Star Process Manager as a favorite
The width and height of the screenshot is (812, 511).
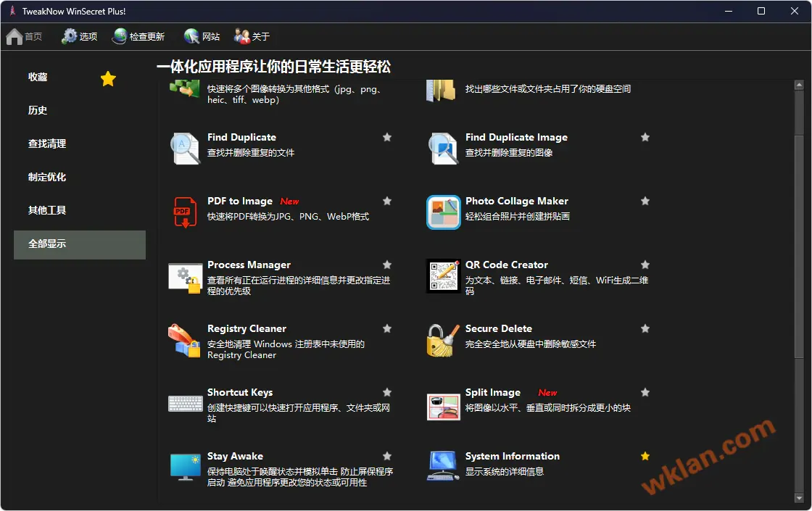click(387, 265)
